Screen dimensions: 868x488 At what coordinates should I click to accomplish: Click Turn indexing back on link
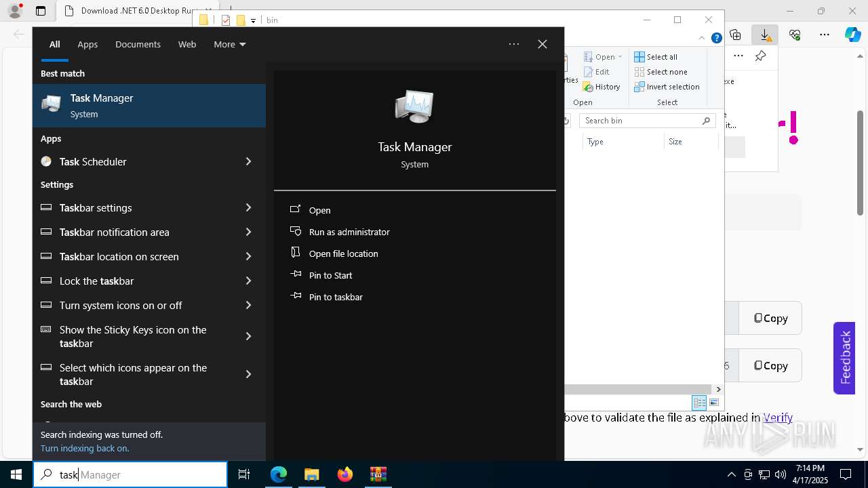(x=85, y=448)
